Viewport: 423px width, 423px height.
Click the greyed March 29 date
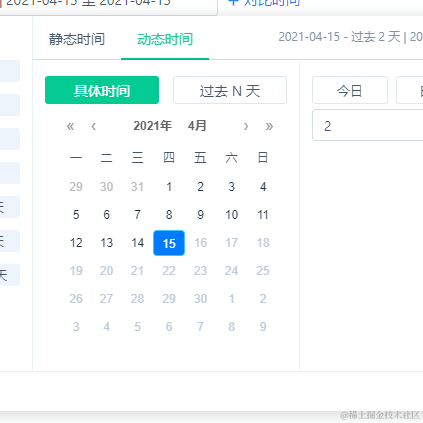76,187
